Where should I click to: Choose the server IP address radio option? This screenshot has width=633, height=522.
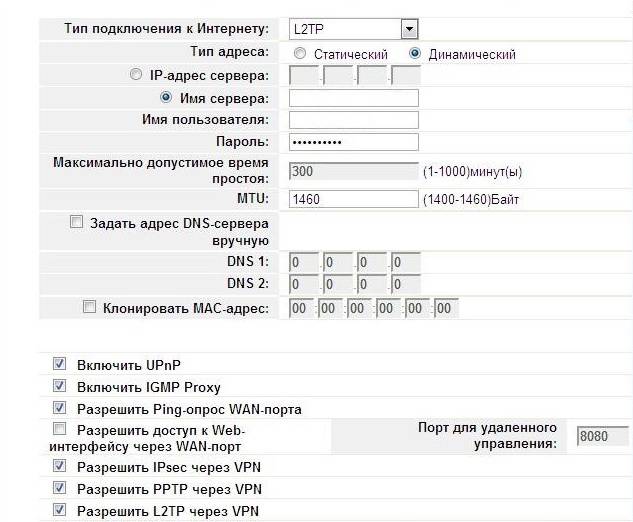[137, 75]
